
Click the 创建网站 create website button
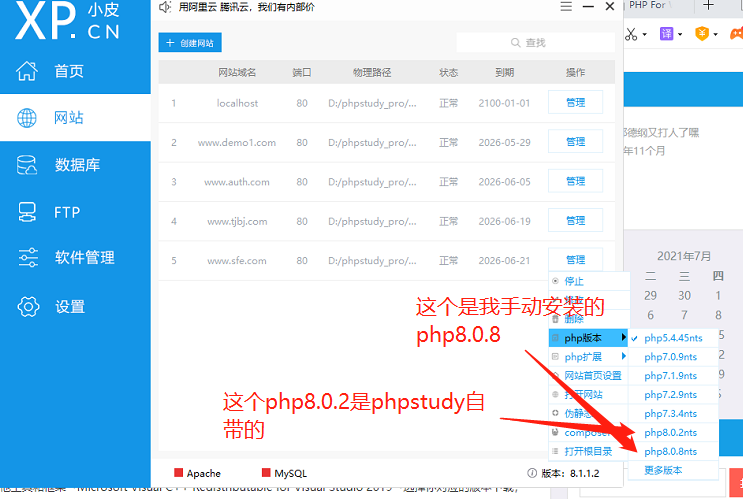pos(190,43)
